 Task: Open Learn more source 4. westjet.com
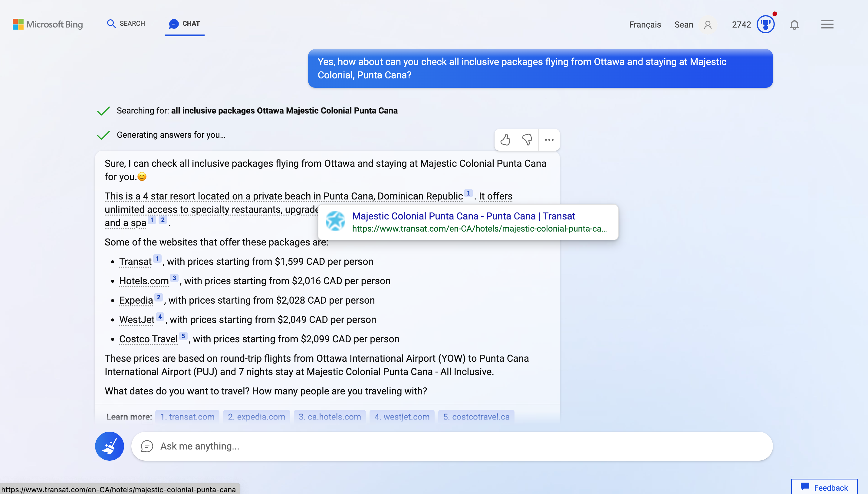click(402, 417)
